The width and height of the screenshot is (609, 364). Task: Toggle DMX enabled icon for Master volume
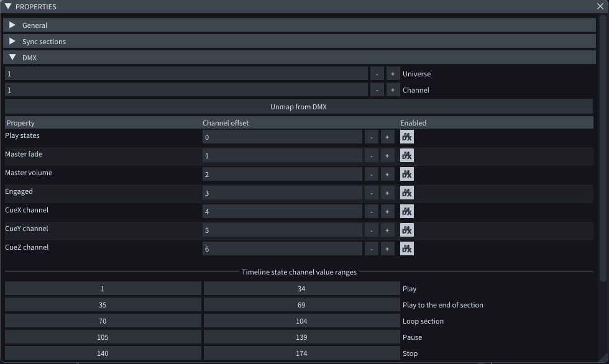click(407, 175)
